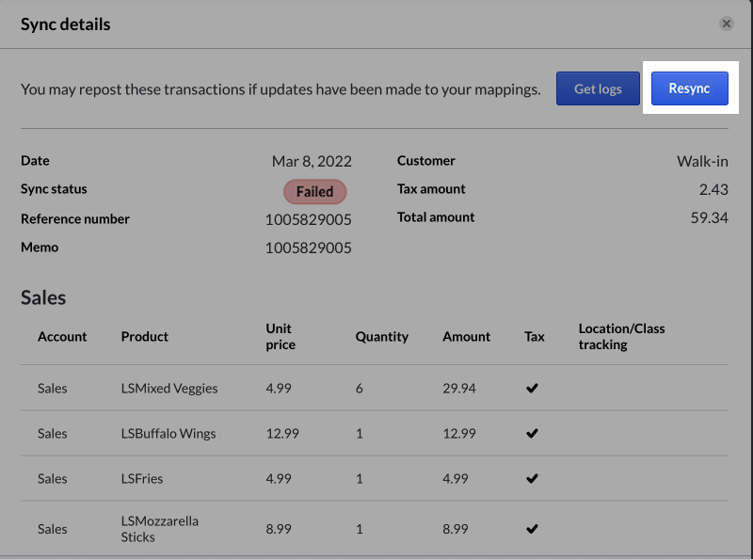Click the Memo value 1005829005
This screenshot has height=560, width=753.
click(308, 248)
